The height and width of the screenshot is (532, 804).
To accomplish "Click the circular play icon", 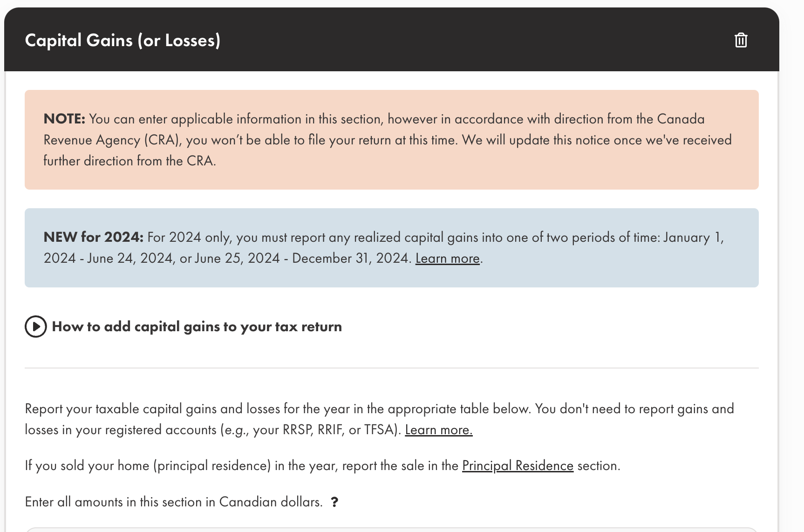I will (x=36, y=327).
